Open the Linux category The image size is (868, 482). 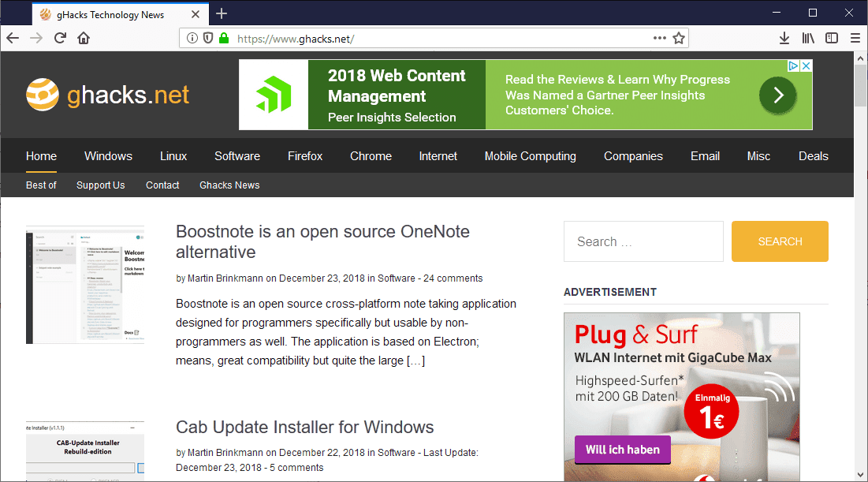coord(173,156)
